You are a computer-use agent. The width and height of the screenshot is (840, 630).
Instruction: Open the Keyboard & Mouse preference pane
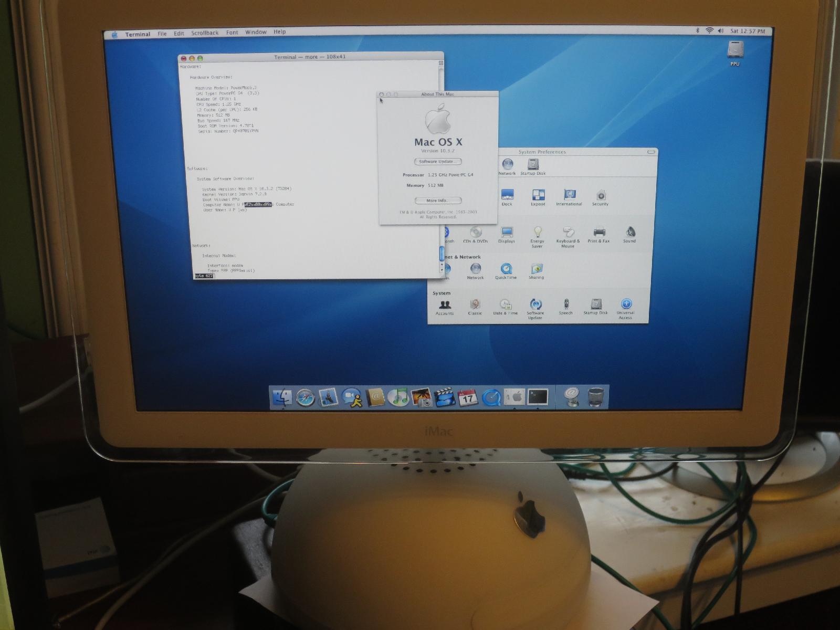(568, 237)
